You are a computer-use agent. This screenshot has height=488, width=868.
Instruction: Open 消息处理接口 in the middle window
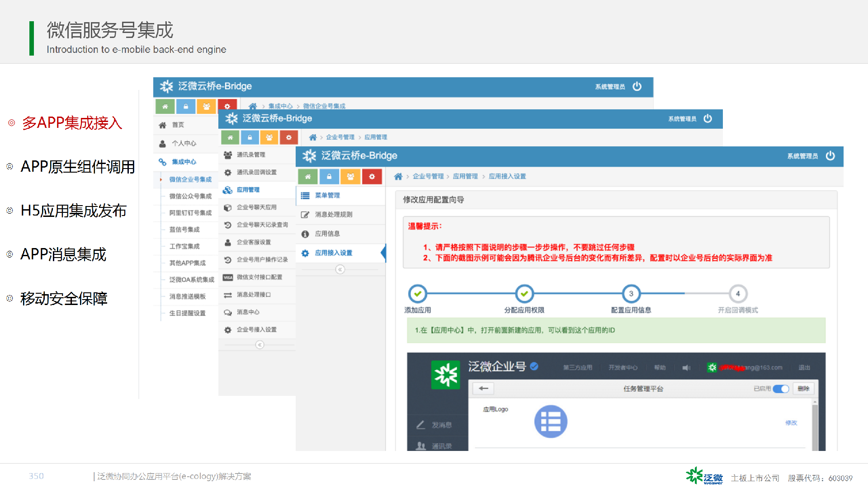coord(257,295)
